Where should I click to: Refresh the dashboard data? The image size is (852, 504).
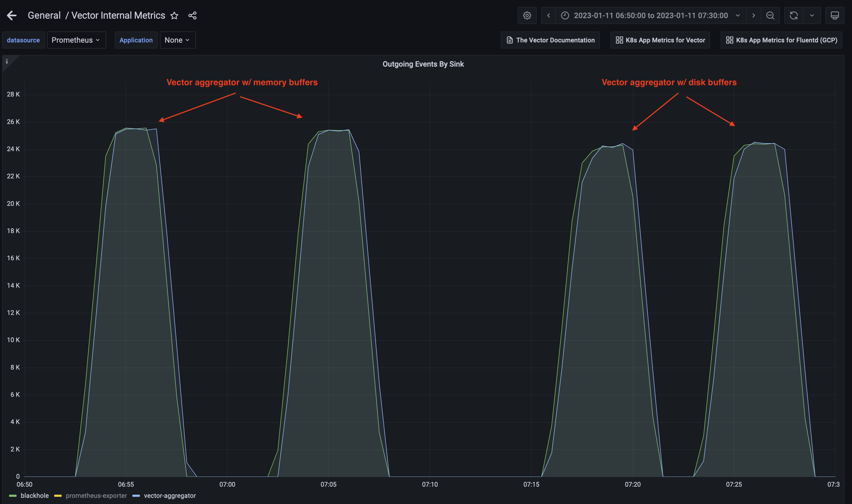pyautogui.click(x=794, y=15)
